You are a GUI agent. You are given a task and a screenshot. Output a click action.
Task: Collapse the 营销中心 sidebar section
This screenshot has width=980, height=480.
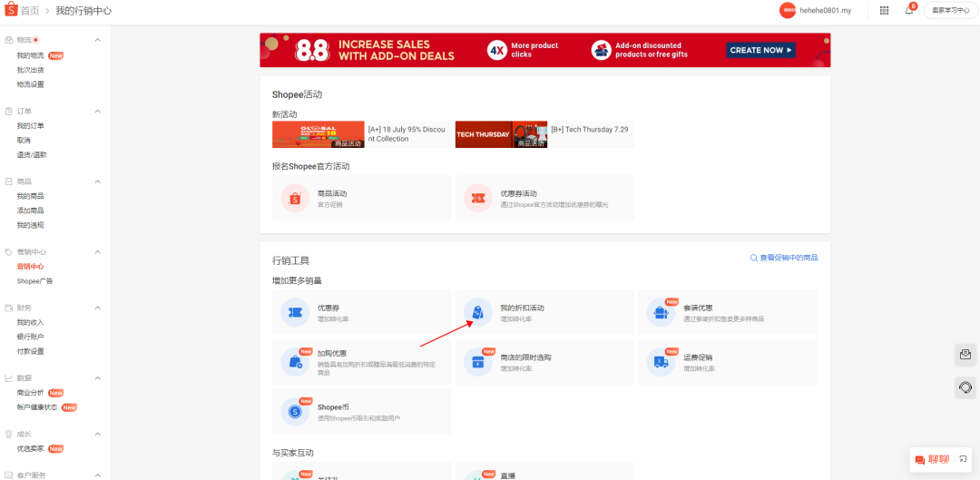coord(97,252)
